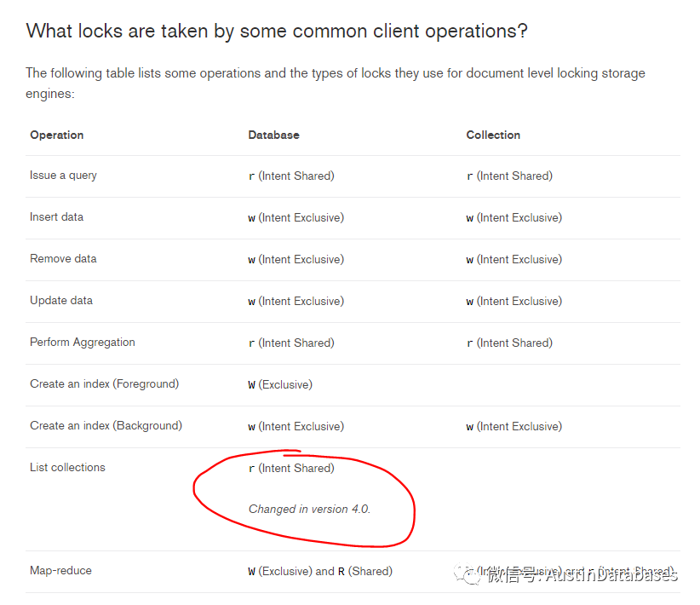Click Changed in version 4.0 note
The height and width of the screenshot is (605, 700).
309,509
